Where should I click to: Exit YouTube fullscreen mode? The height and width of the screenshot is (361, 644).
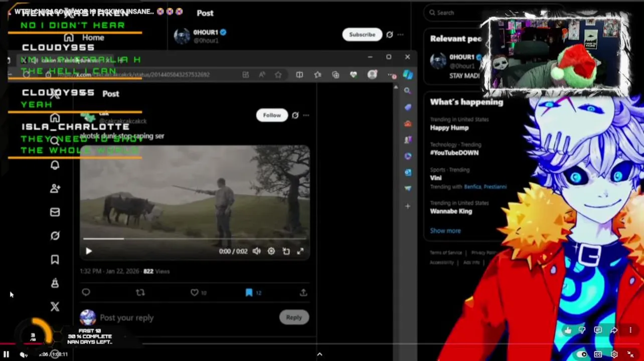click(630, 354)
